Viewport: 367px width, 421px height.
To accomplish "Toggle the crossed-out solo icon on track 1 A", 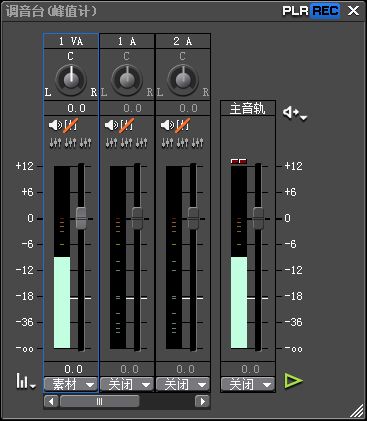I will pos(127,125).
